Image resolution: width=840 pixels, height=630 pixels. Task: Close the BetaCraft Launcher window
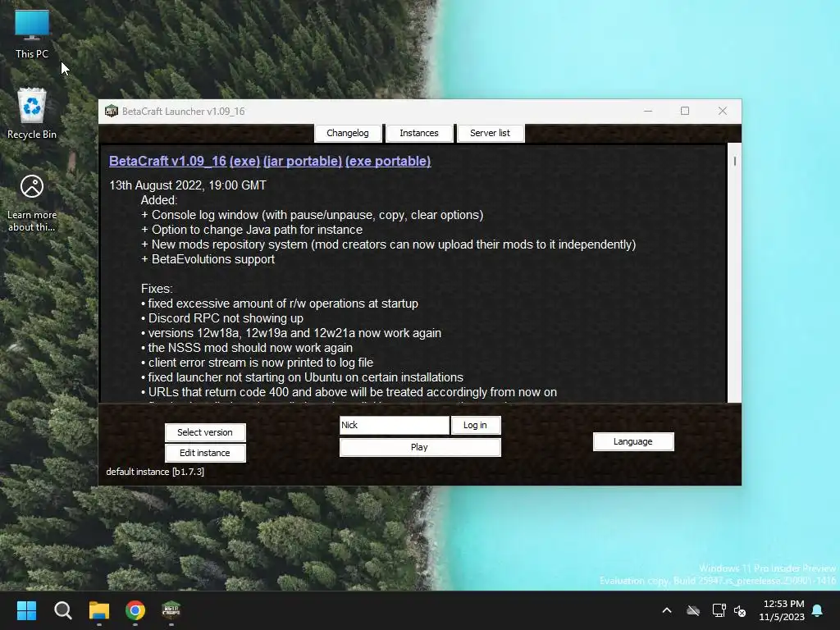(x=723, y=111)
